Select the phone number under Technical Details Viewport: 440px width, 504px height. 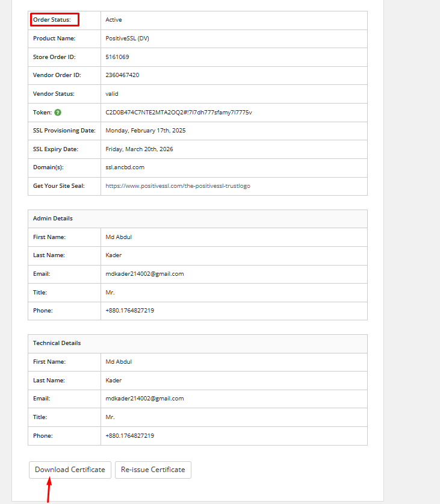click(x=129, y=436)
